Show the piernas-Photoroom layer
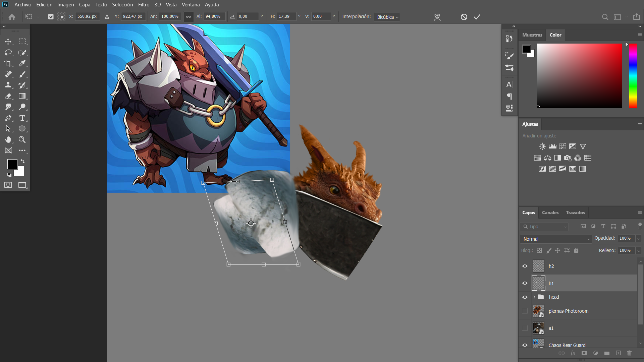 525,311
